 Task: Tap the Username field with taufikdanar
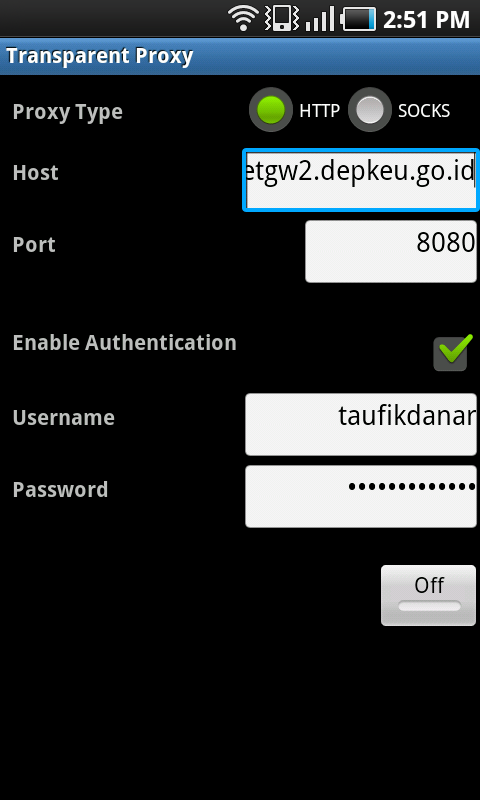361,424
